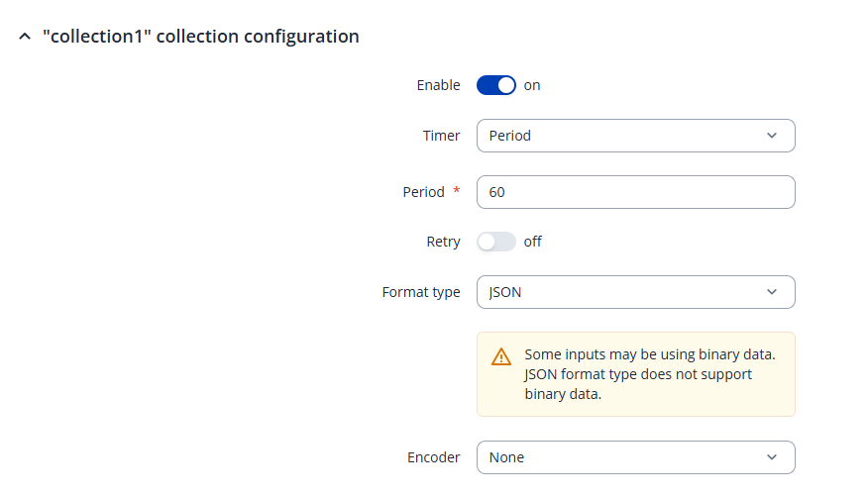The image size is (868, 497).
Task: Turn off the Enable switch
Action: coord(496,85)
